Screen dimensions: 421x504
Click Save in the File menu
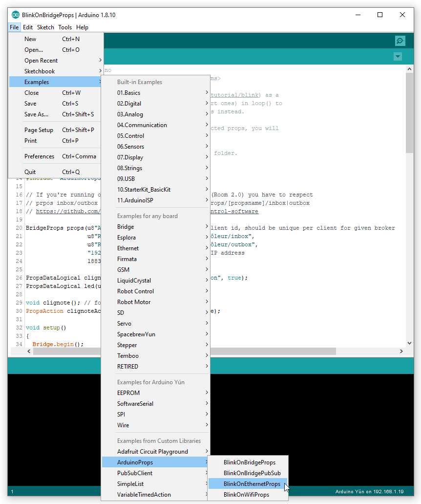tap(56, 104)
